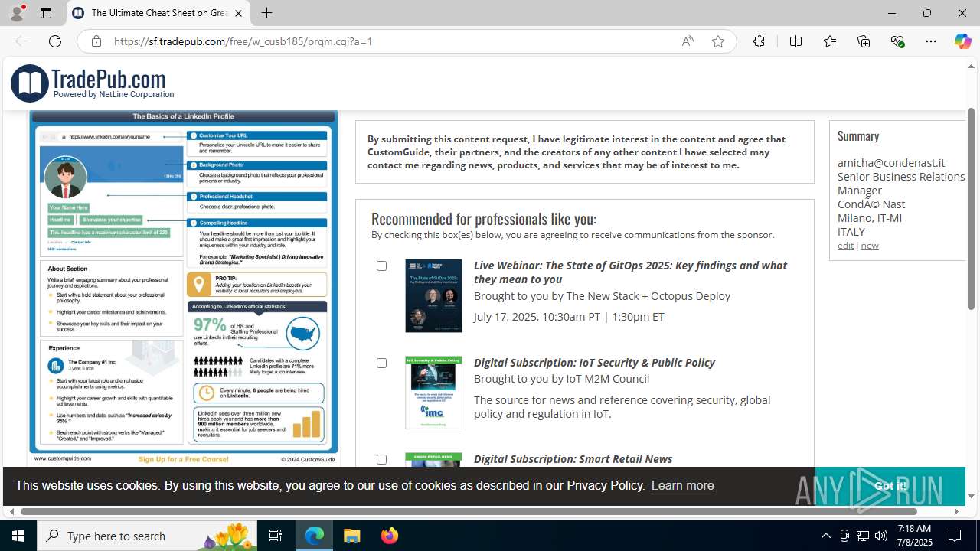Image resolution: width=980 pixels, height=551 pixels.
Task: Click the TradePub.com logo
Action: (93, 83)
